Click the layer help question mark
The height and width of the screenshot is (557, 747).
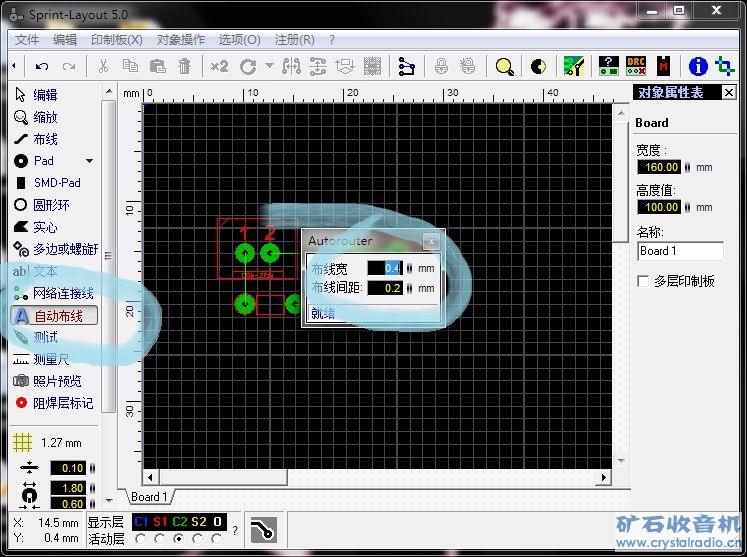pyautogui.click(x=235, y=529)
